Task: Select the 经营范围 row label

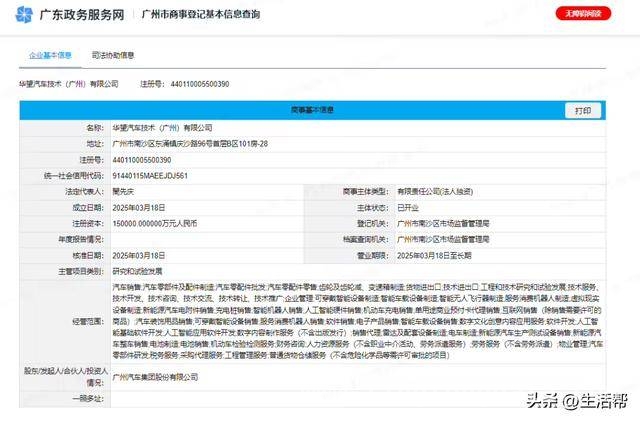Action: (88, 321)
